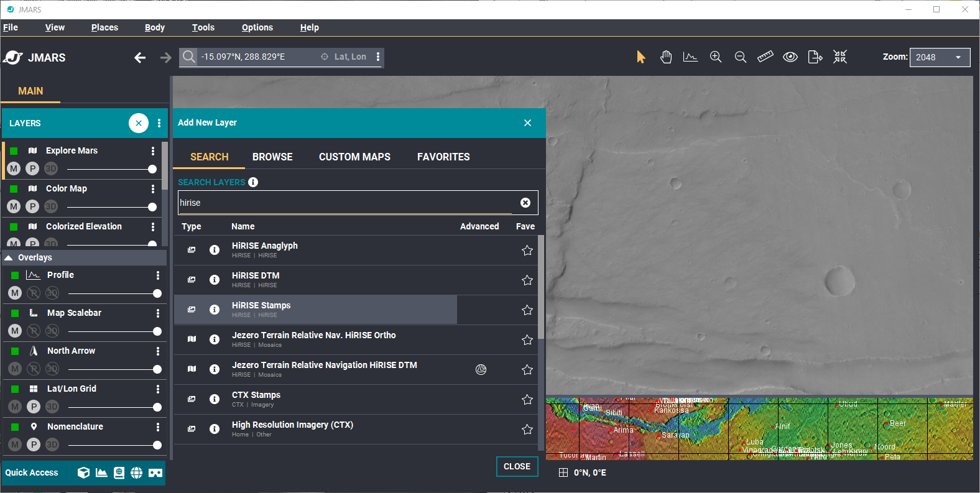
Task: Toggle main view M for Profile overlay
Action: 15,293
